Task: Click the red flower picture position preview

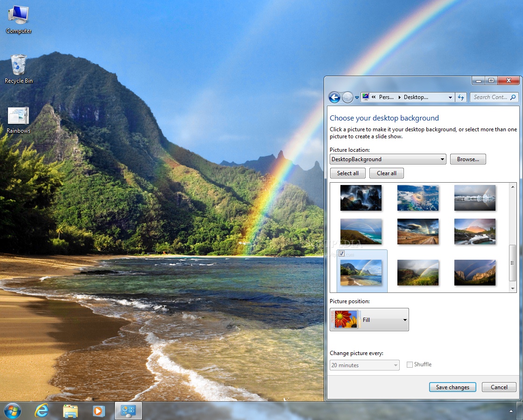Action: [346, 320]
